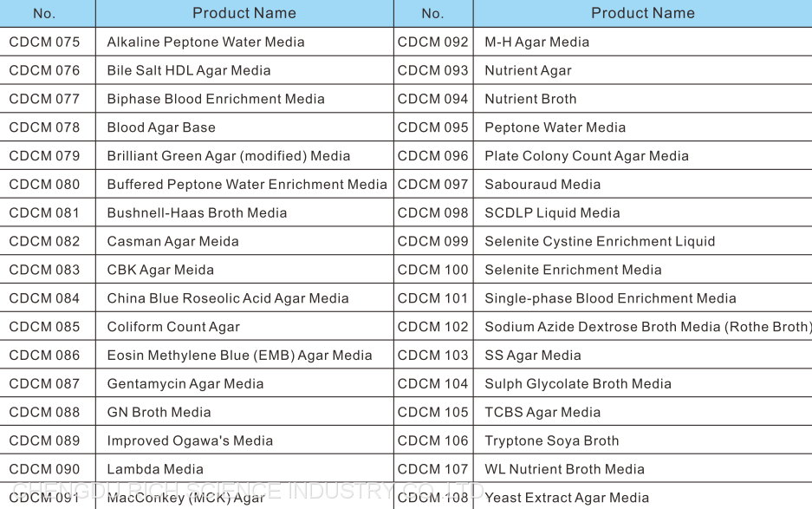Click Eosin Methylene Blue (EMB) Agar Media

pyautogui.click(x=239, y=356)
